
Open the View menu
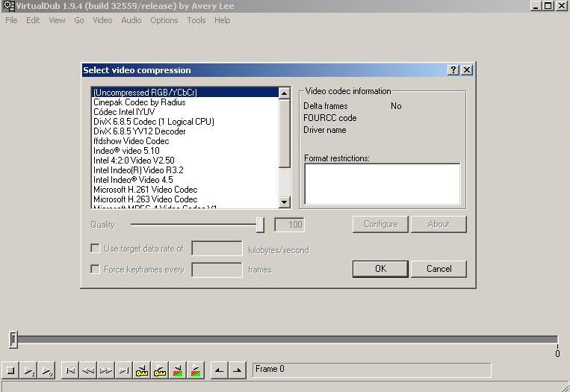click(x=57, y=20)
